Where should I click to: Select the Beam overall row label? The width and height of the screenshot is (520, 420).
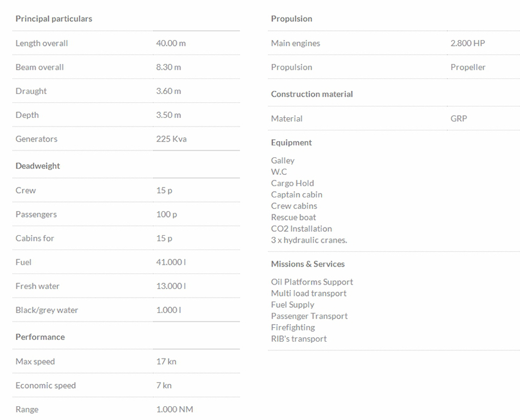pyautogui.click(x=39, y=67)
